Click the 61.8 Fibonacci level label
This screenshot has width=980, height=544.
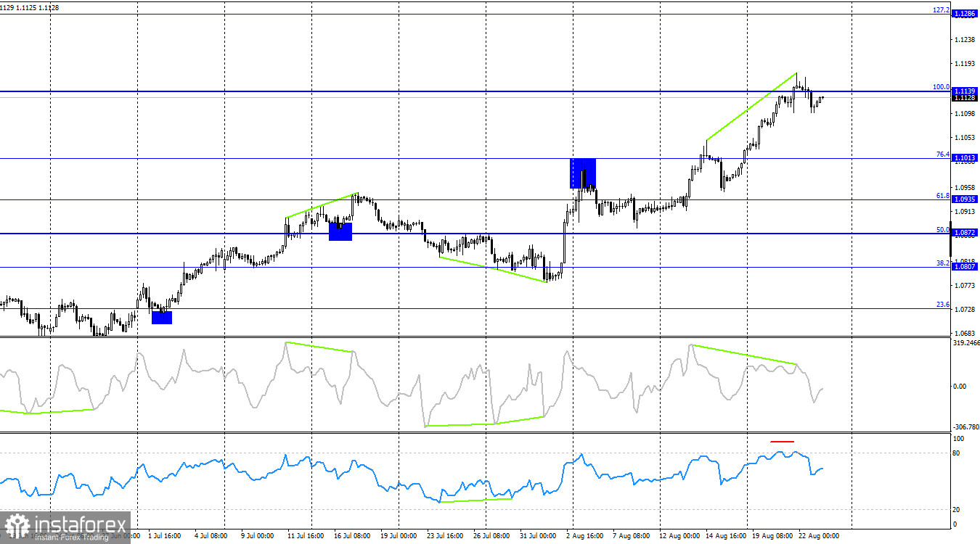943,196
